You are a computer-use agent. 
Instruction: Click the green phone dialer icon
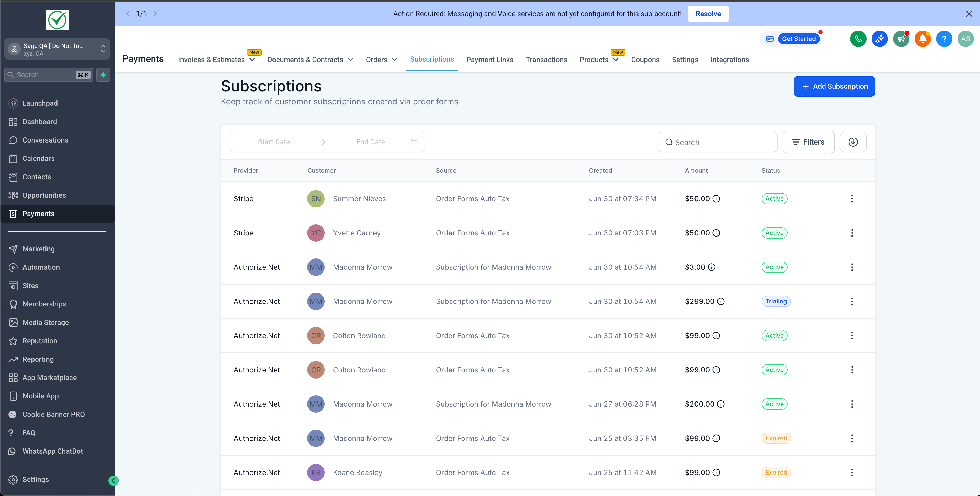coord(858,39)
